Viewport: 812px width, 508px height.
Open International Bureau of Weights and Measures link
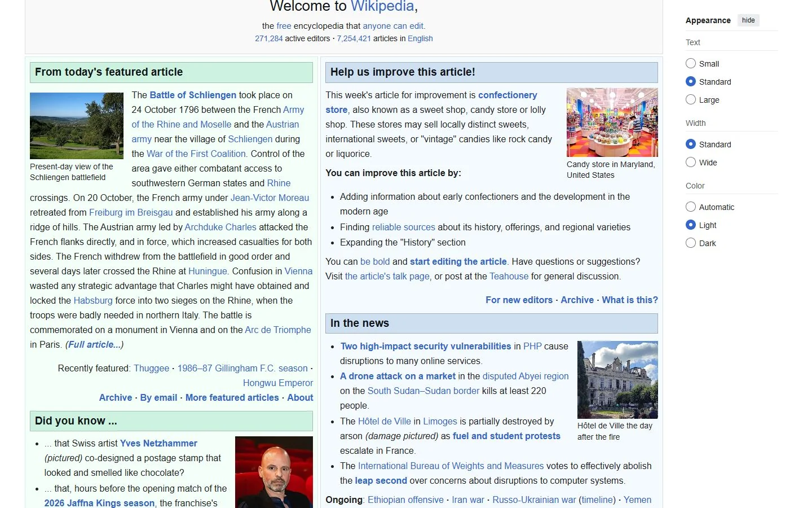[451, 466]
